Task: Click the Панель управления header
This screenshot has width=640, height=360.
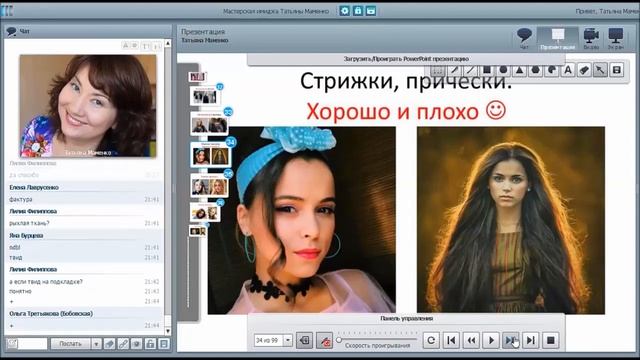Action: 407,318
